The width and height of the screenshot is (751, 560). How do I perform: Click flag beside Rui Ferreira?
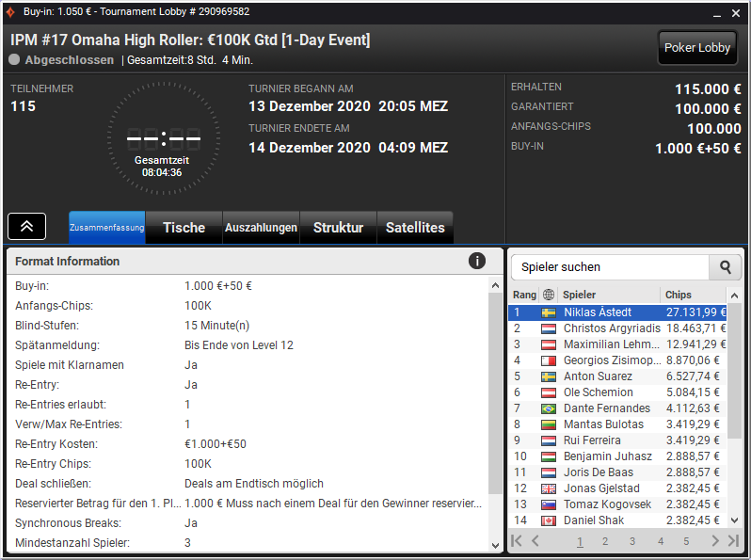click(x=549, y=440)
